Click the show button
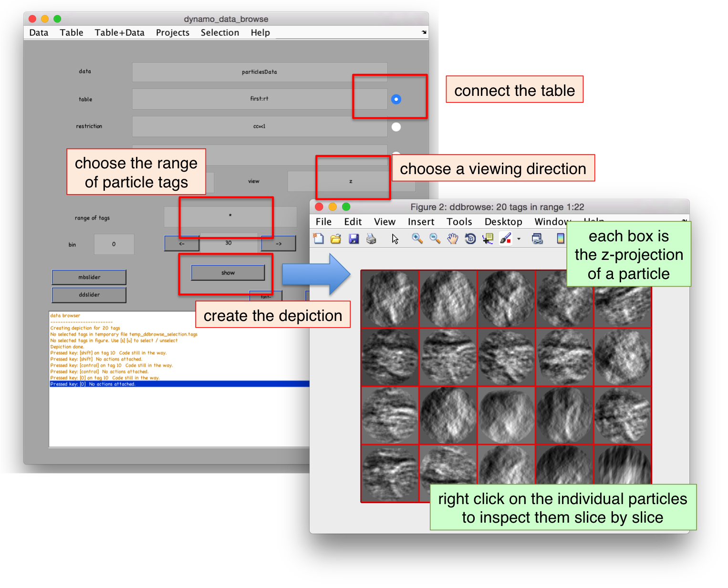The width and height of the screenshot is (728, 588). pos(228,273)
